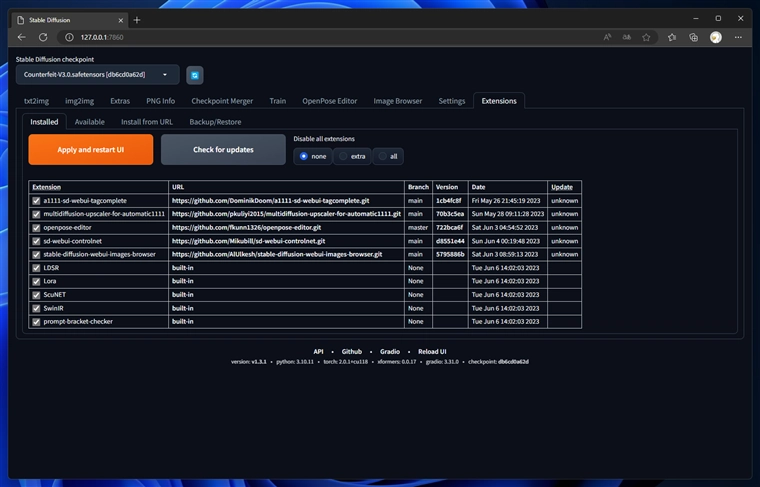The height and width of the screenshot is (487, 760).
Task: Switch to the Available sub-tab
Action: (x=90, y=122)
